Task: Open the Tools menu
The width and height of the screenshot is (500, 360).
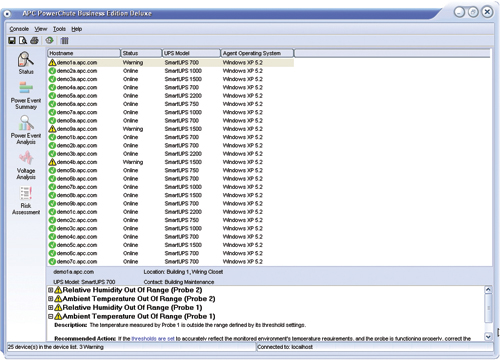Action: (59, 29)
